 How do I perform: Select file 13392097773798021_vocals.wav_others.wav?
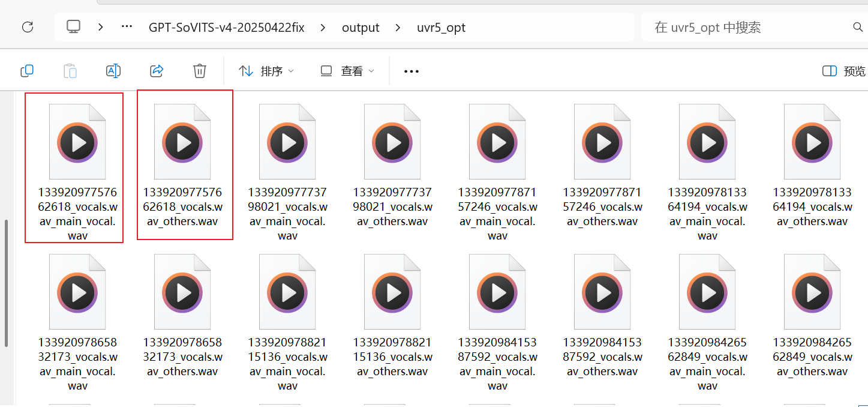coord(392,165)
